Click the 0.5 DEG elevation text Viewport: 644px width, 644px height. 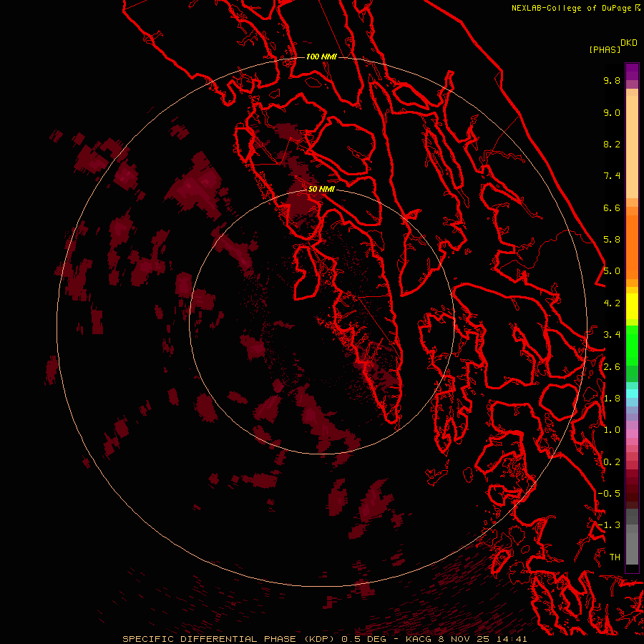coord(364,639)
